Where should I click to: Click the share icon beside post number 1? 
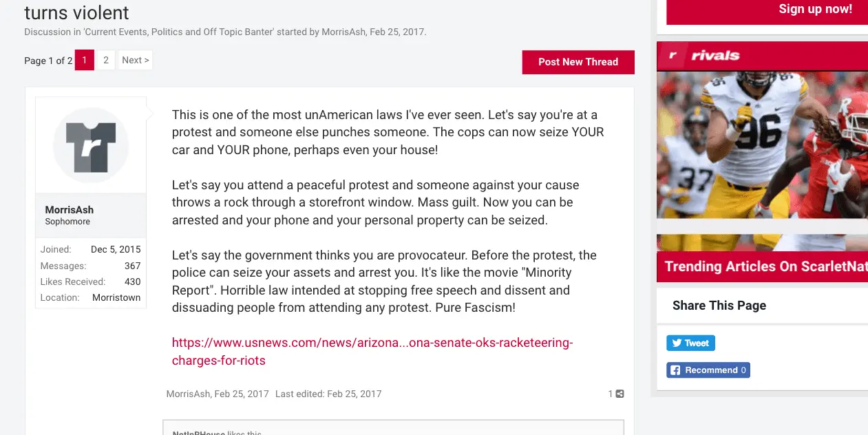click(620, 394)
